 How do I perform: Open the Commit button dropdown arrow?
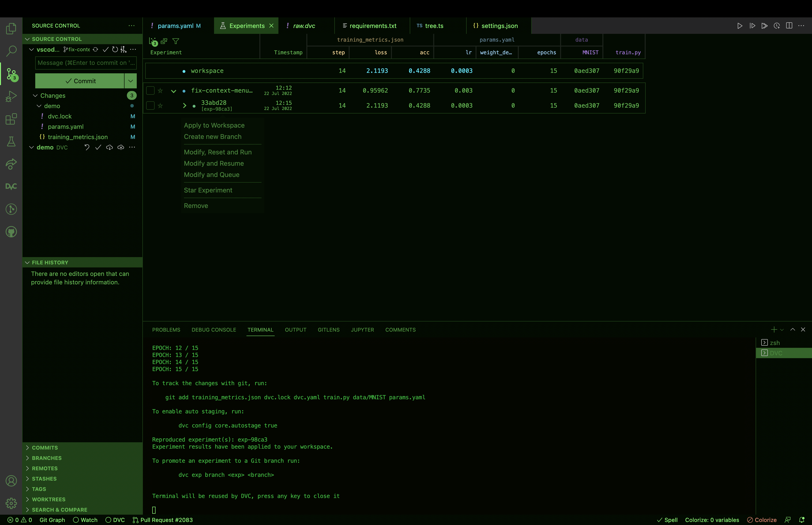[x=130, y=81]
